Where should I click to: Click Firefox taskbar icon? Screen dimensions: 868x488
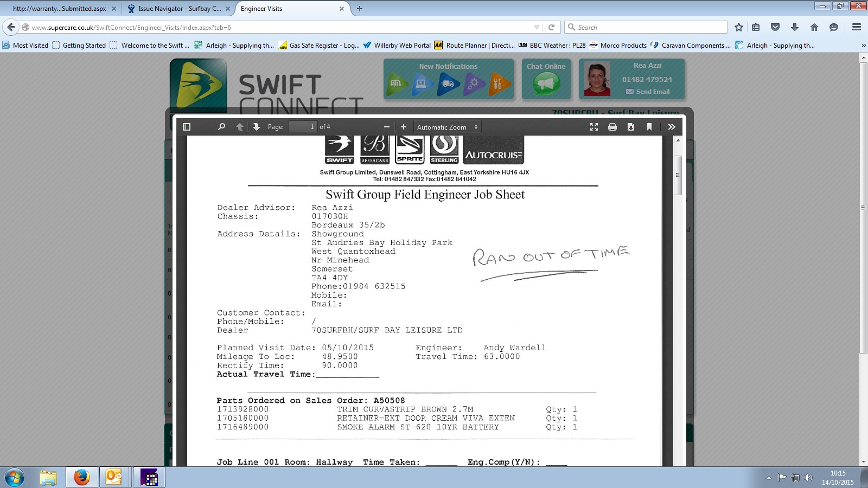point(82,478)
